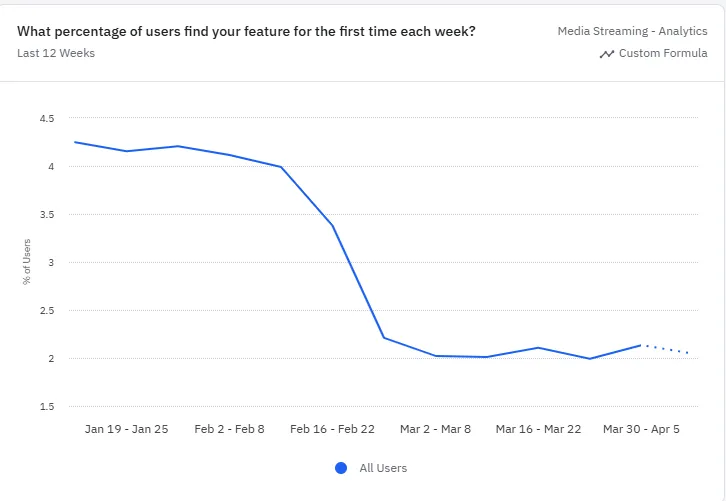
Task: Click the Jan 19 - Jan 25 axis label
Action: tap(126, 429)
